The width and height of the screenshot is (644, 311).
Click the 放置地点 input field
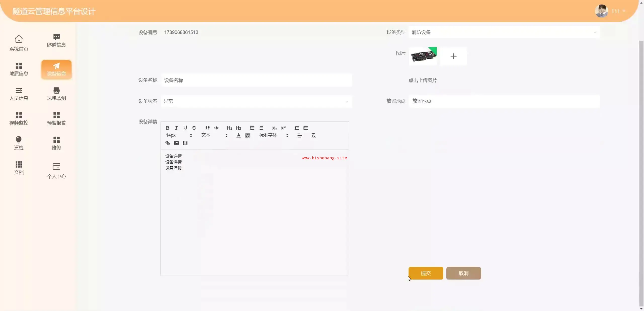[504, 101]
